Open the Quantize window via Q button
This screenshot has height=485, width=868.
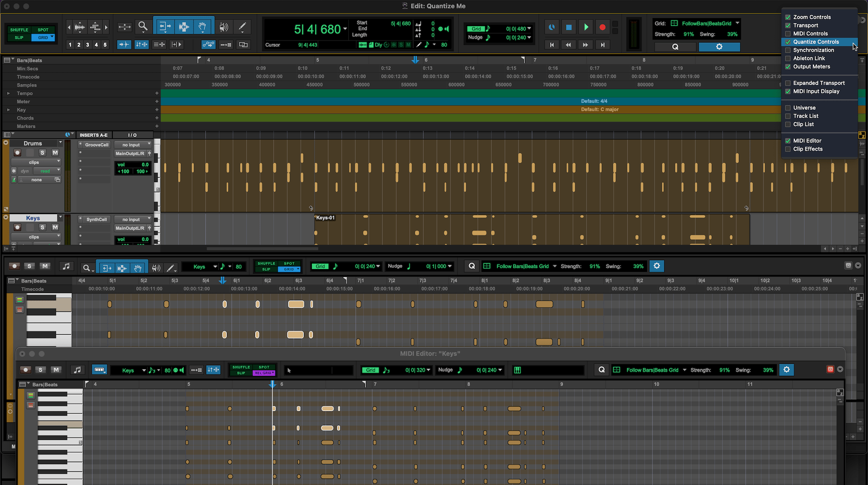[675, 47]
